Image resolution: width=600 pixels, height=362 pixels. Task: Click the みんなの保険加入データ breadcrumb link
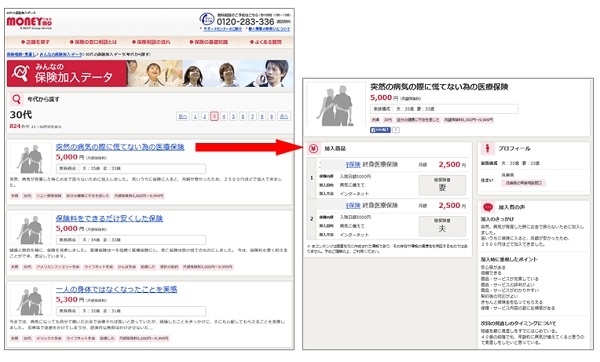click(x=61, y=55)
